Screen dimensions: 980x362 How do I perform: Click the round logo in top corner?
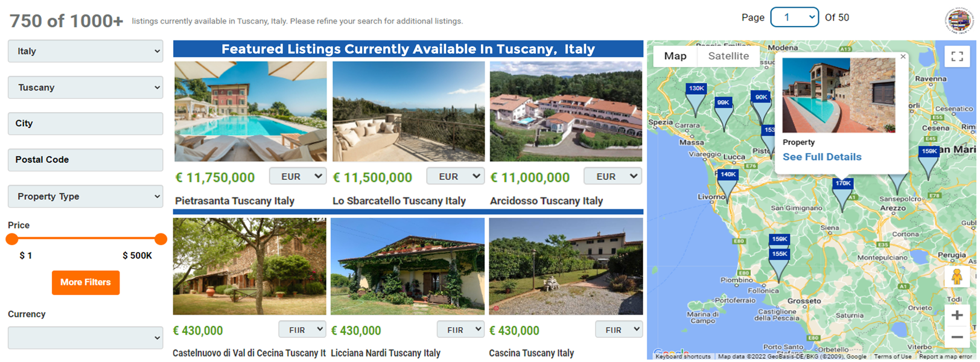pos(959,21)
